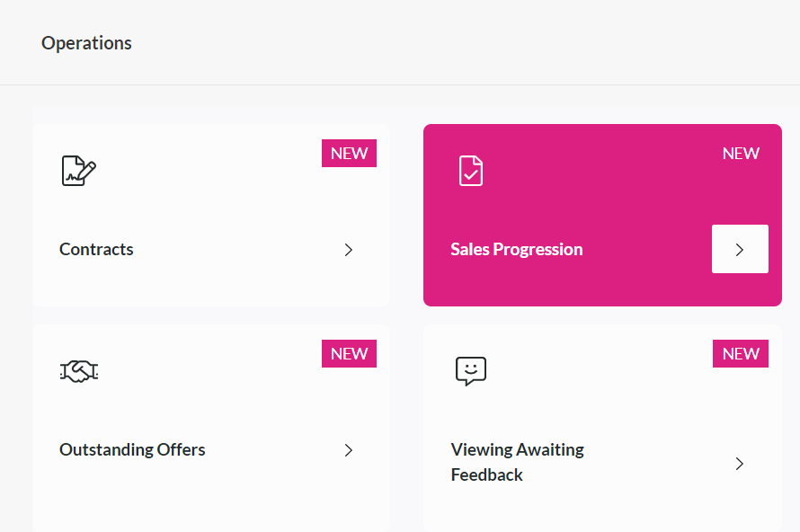The width and height of the screenshot is (800, 532).
Task: Click the Contracts signed document icon
Action: tap(78, 171)
